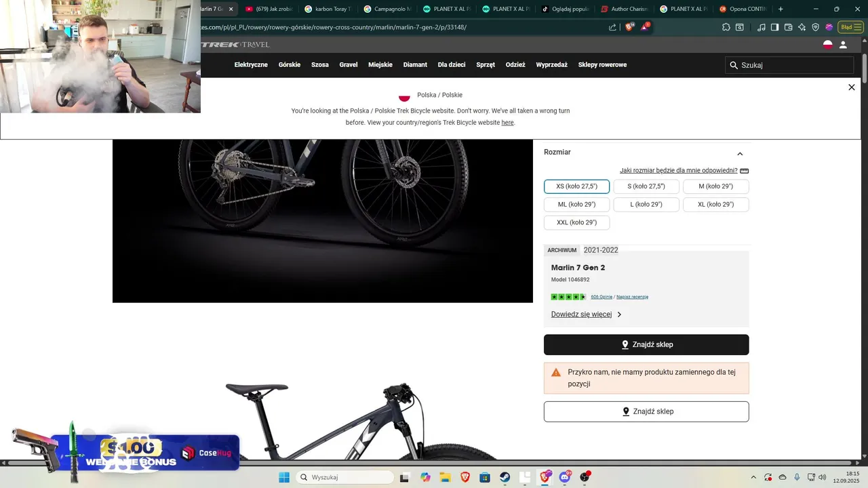Open the Windows Start menu

click(x=284, y=477)
